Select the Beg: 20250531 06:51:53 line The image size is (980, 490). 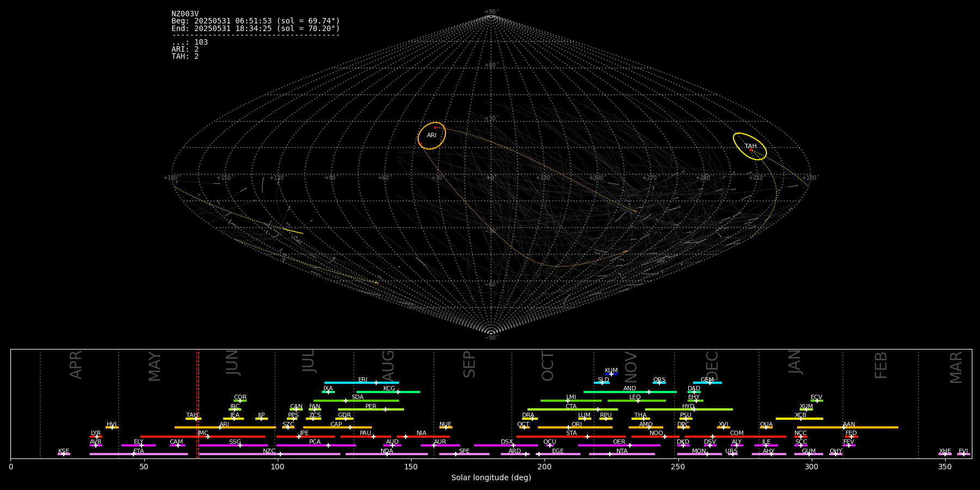click(x=255, y=21)
